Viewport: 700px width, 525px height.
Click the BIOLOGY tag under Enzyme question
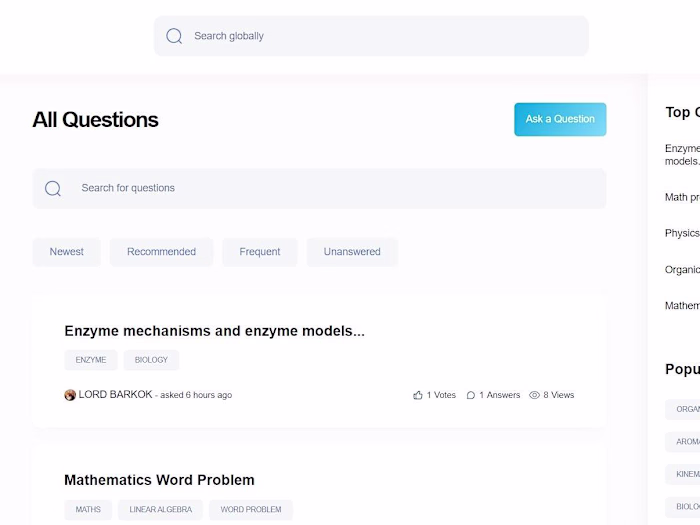tap(151, 360)
